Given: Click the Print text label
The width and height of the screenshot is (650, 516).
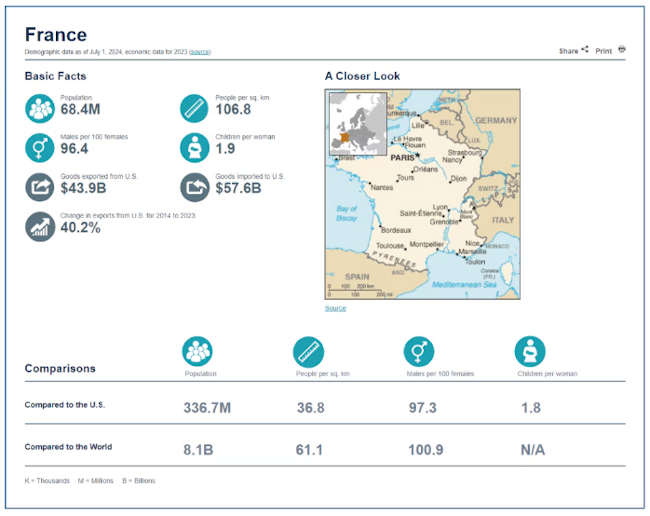Looking at the screenshot, I should pos(604,50).
